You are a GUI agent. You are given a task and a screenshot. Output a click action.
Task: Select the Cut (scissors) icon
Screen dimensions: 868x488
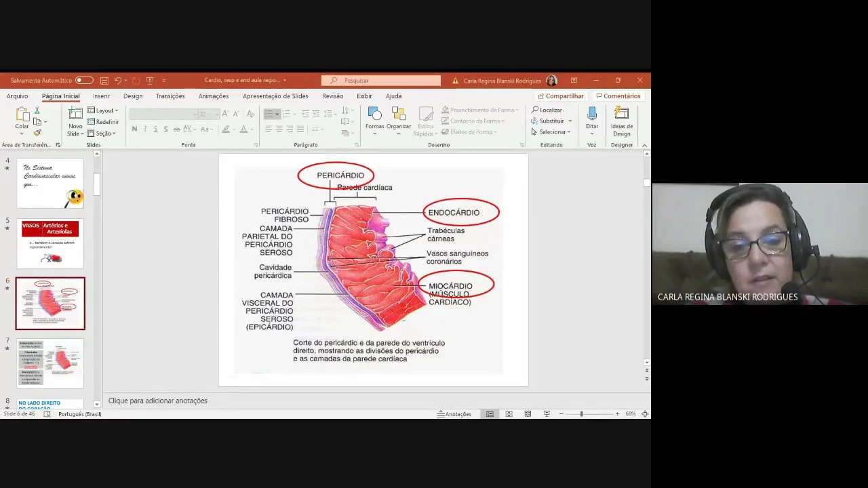[37, 110]
